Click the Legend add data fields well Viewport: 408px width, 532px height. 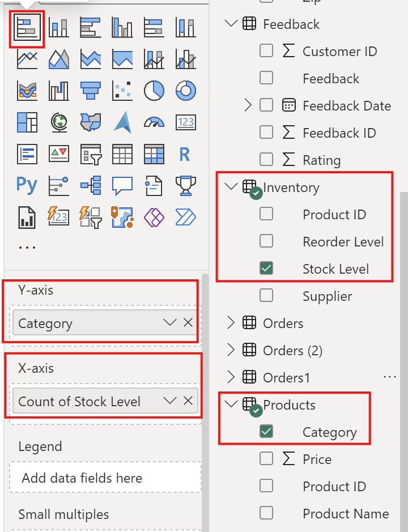tap(105, 478)
